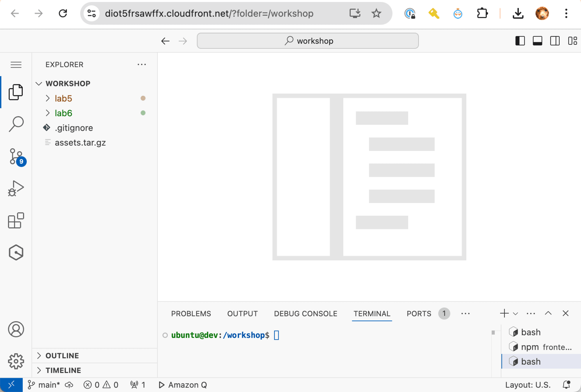Viewport: 581px width, 392px height.
Task: Bookmark this page with star
Action: [376, 13]
